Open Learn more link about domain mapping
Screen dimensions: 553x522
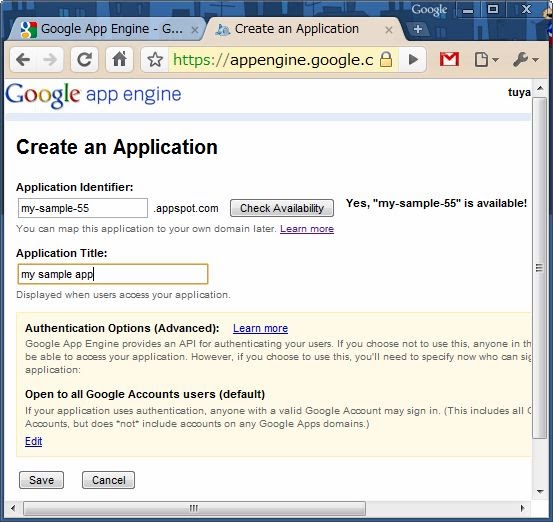click(307, 229)
